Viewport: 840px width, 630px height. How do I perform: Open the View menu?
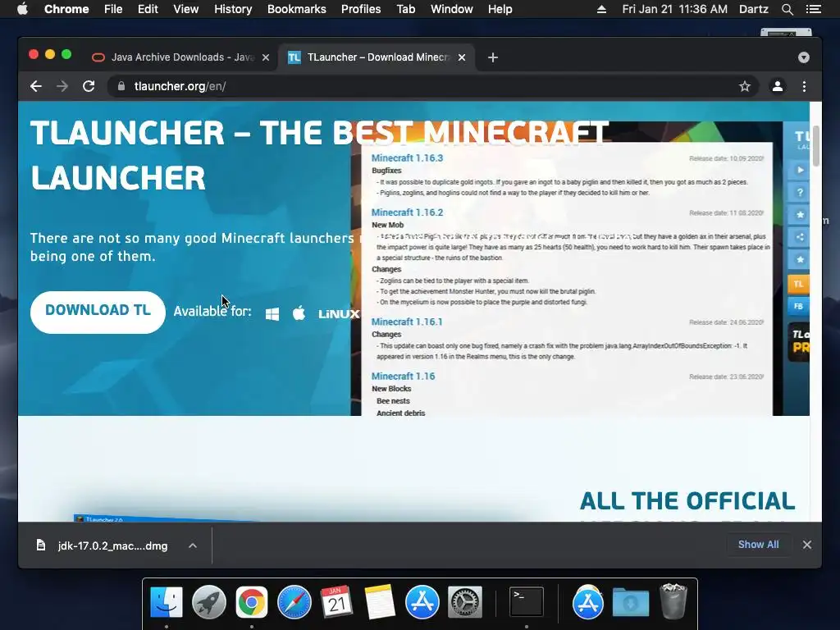pos(186,9)
